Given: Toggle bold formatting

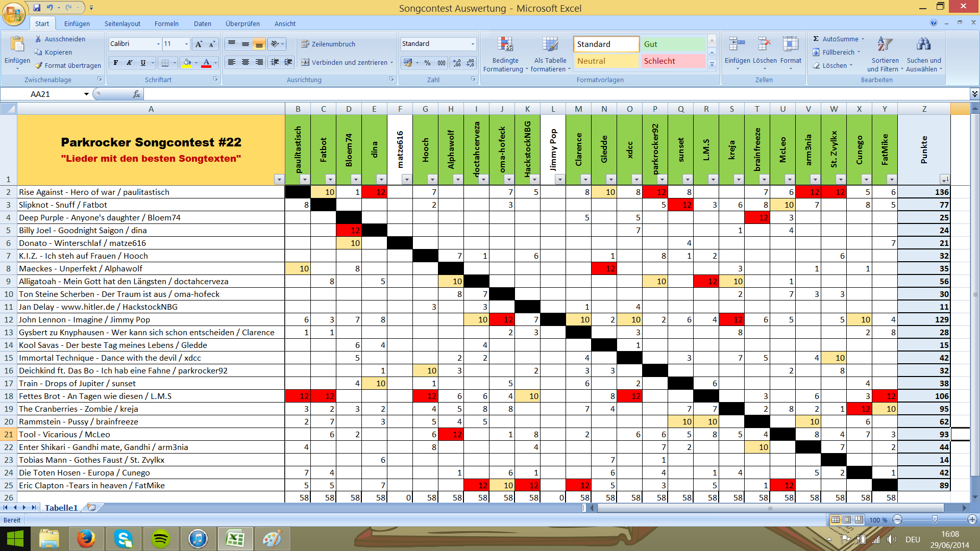Looking at the screenshot, I should click(x=116, y=63).
